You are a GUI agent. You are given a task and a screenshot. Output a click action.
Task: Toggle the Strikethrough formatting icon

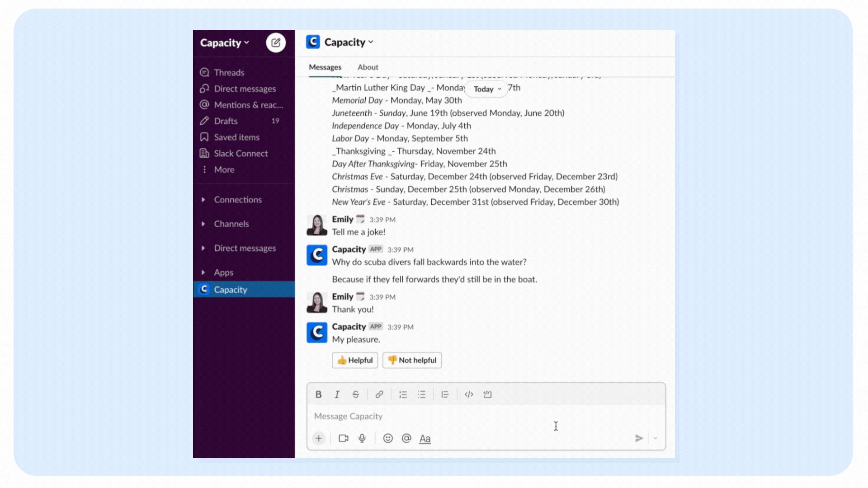click(x=355, y=394)
